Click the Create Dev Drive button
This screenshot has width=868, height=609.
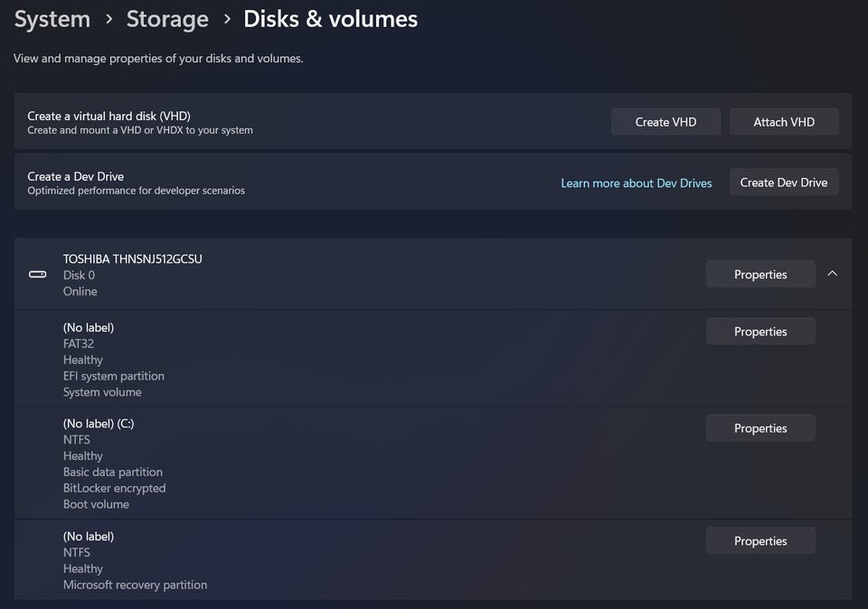784,183
